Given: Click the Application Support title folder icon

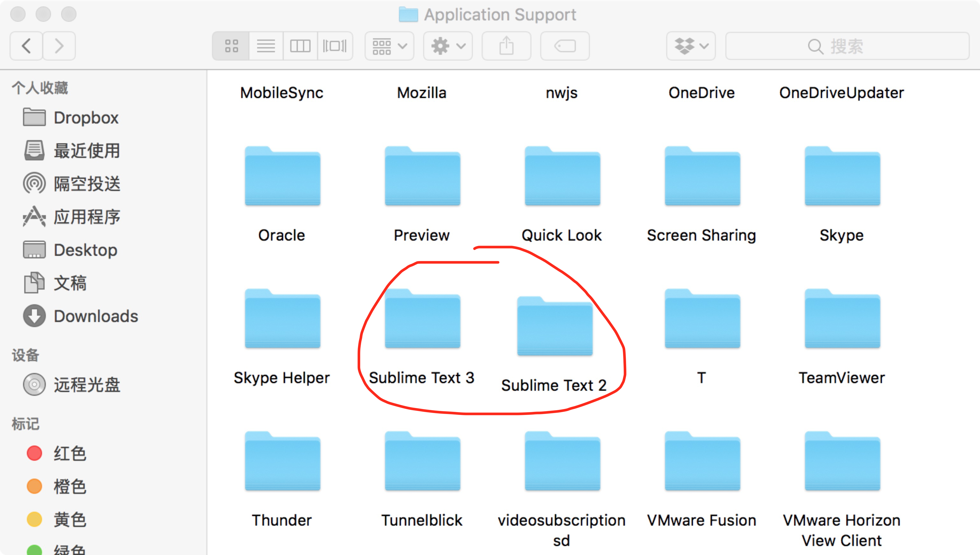Looking at the screenshot, I should tap(409, 15).
